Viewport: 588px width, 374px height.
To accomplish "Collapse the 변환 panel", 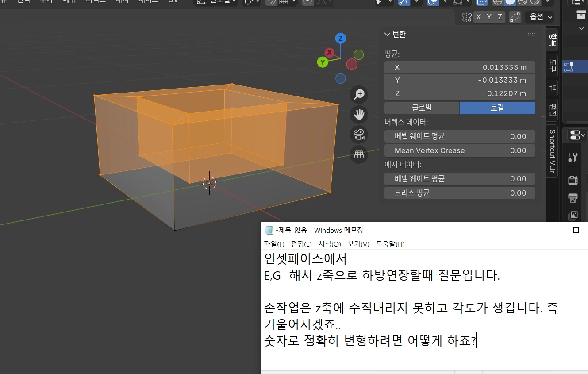I will [388, 34].
